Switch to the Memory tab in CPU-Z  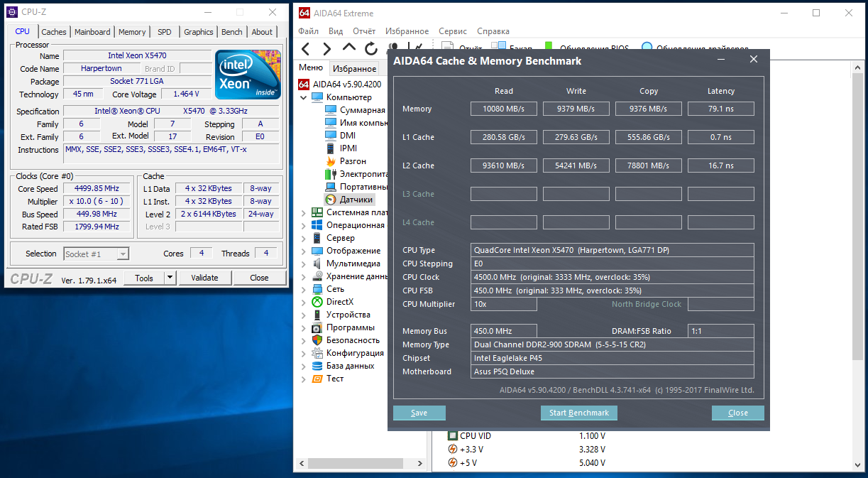point(132,32)
